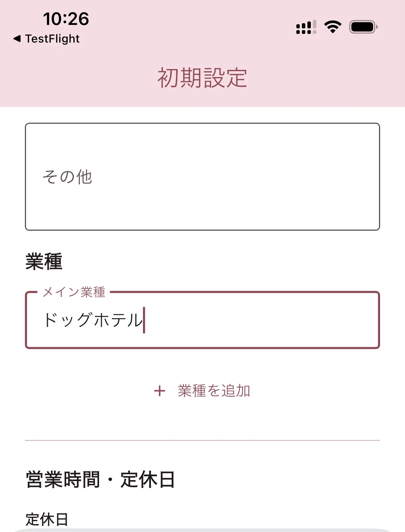Screen dimensions: 405x532
Task: Tap the divider line above 営業時間・定休日
Action: point(202,440)
